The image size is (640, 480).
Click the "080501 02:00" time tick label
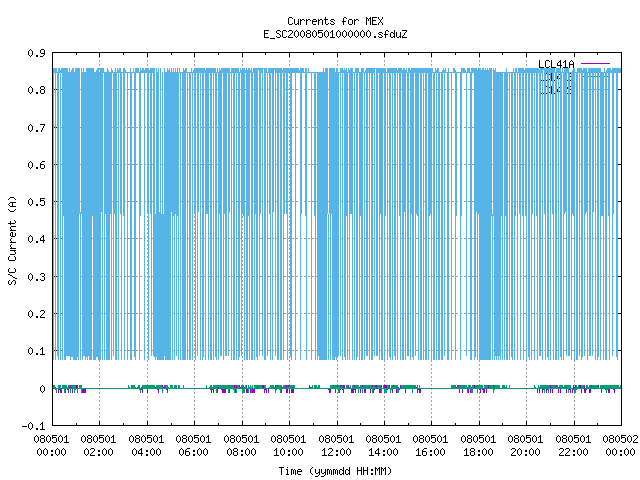point(98,446)
